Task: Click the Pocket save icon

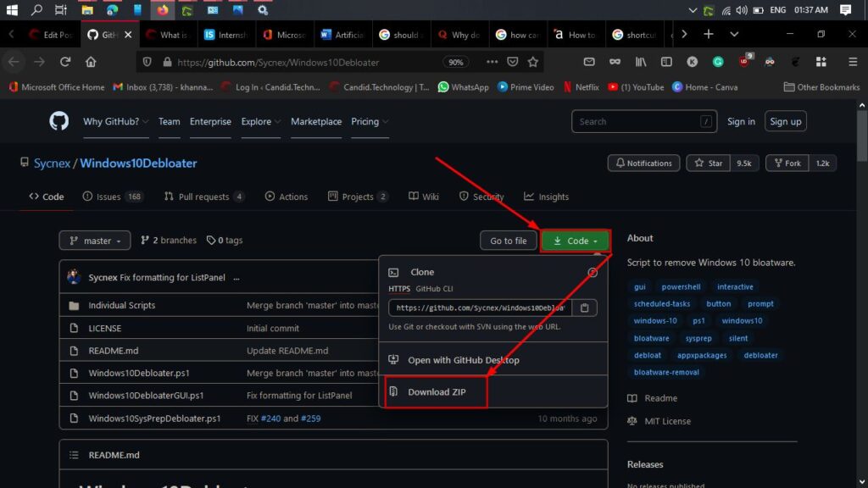Action: point(513,62)
